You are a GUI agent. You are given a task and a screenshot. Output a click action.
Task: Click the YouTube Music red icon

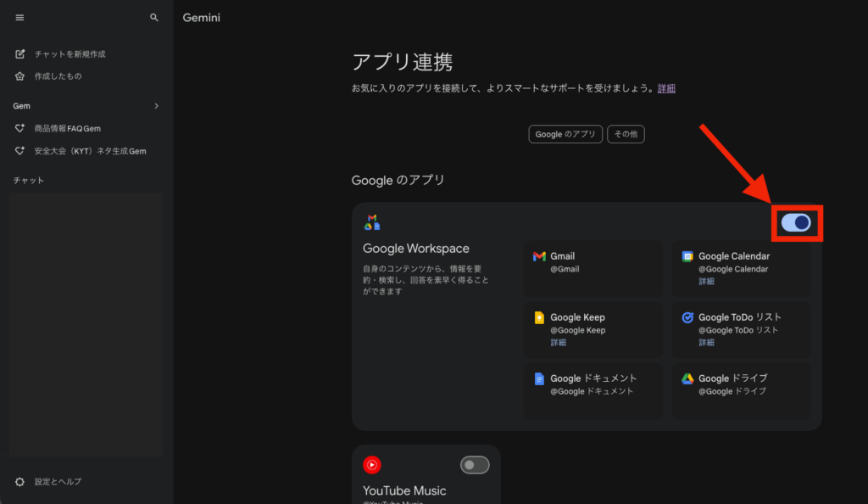pyautogui.click(x=371, y=464)
